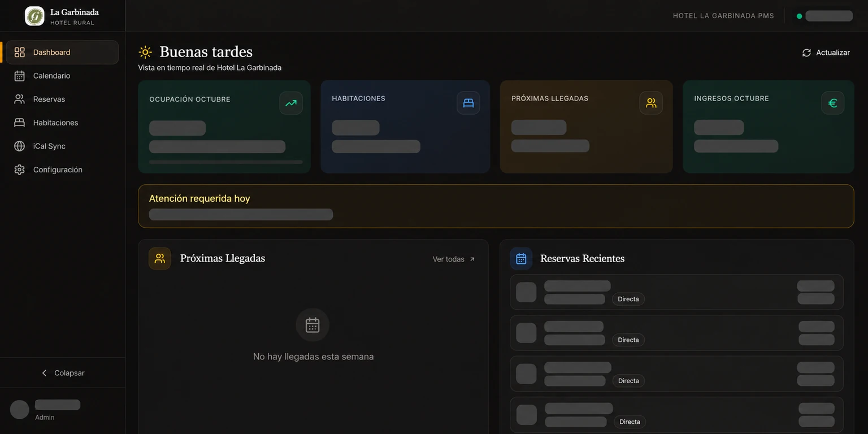Click the No hay llegadas esta semana text
Image resolution: width=868 pixels, height=434 pixels.
pyautogui.click(x=313, y=357)
